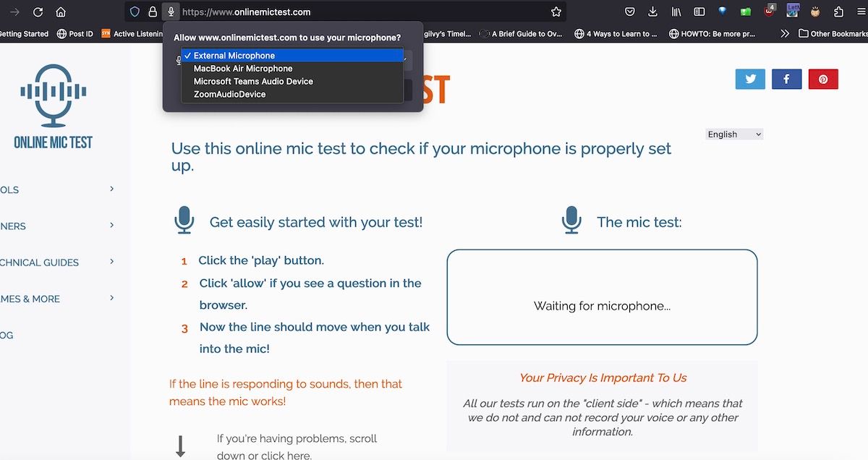Show more bookmarks with the double chevron
The image size is (868, 460).
pyautogui.click(x=784, y=34)
